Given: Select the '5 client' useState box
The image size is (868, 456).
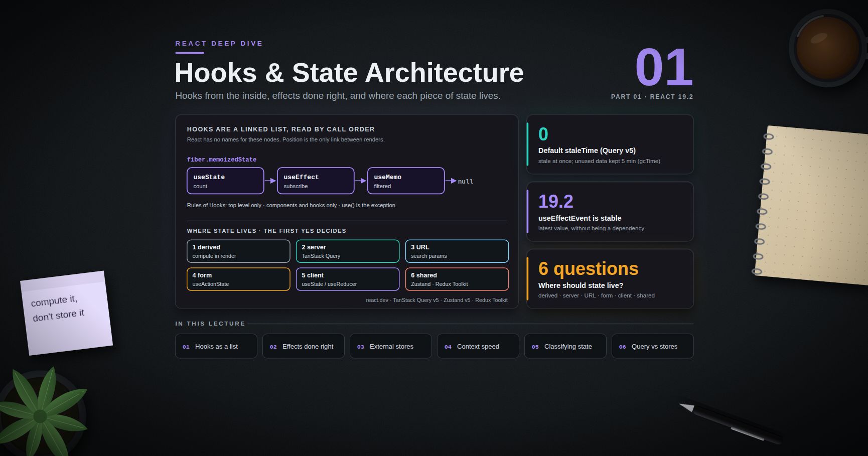Looking at the screenshot, I should pyautogui.click(x=348, y=279).
